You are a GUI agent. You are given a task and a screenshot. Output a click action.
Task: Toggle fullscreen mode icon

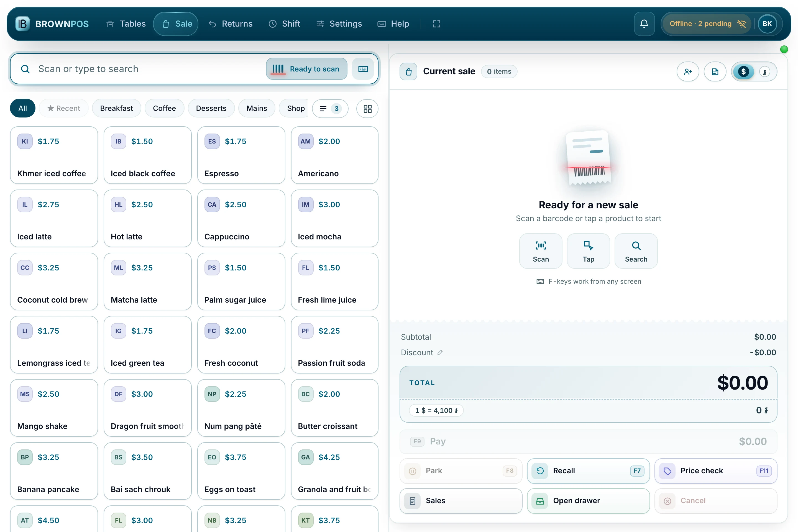(x=436, y=24)
